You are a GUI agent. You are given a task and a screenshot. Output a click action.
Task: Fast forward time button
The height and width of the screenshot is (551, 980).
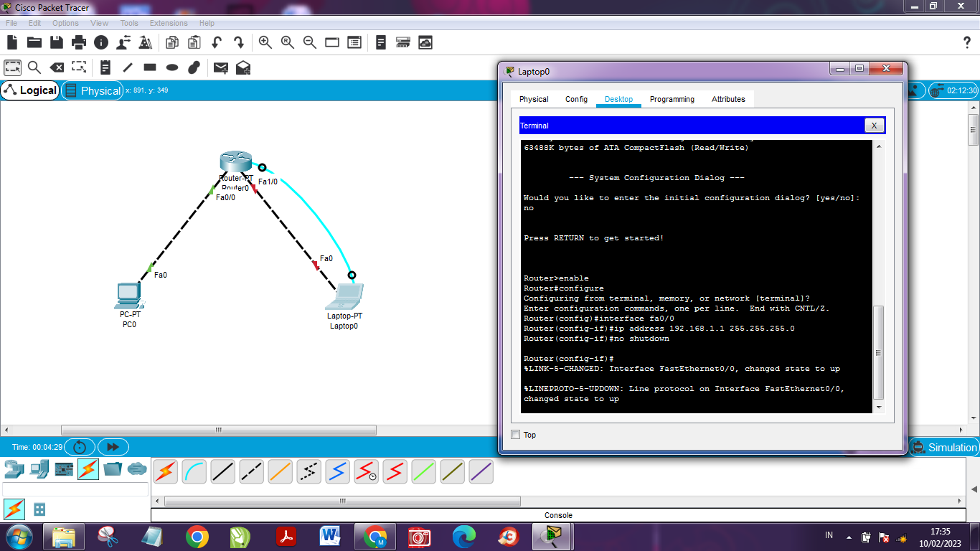(113, 447)
